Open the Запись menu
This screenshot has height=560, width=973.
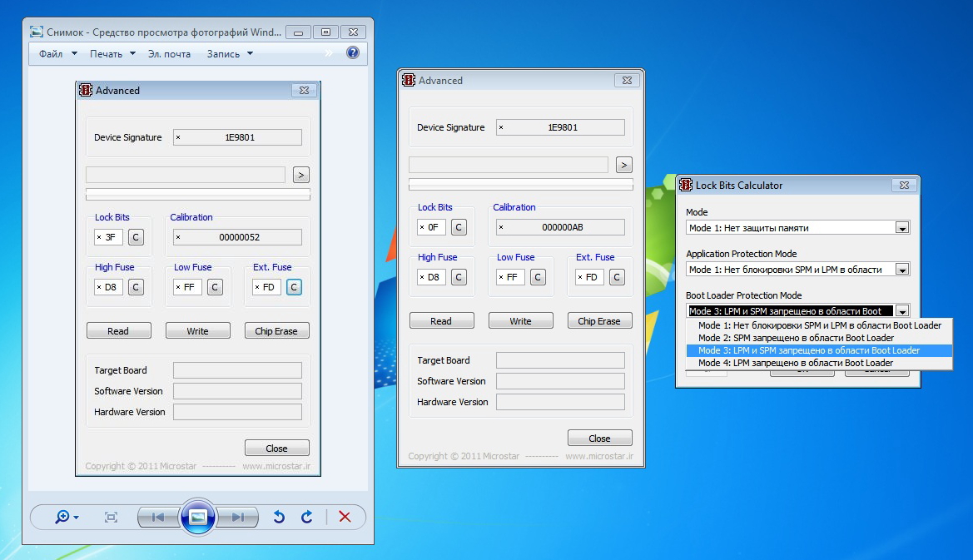(x=230, y=54)
